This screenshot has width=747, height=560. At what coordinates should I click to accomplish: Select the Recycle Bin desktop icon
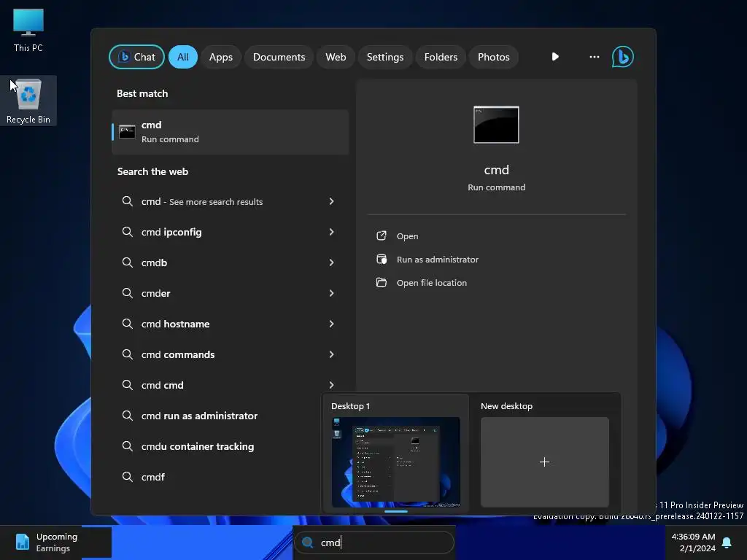(x=28, y=101)
